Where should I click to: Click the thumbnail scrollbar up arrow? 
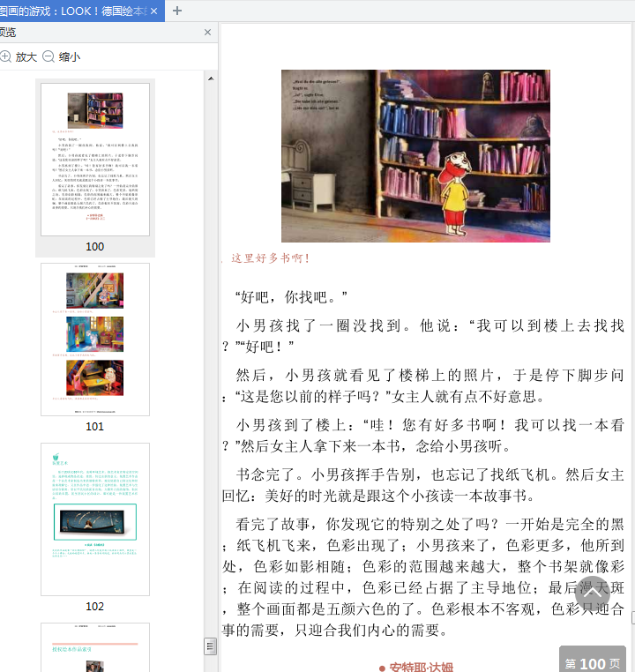[211, 78]
